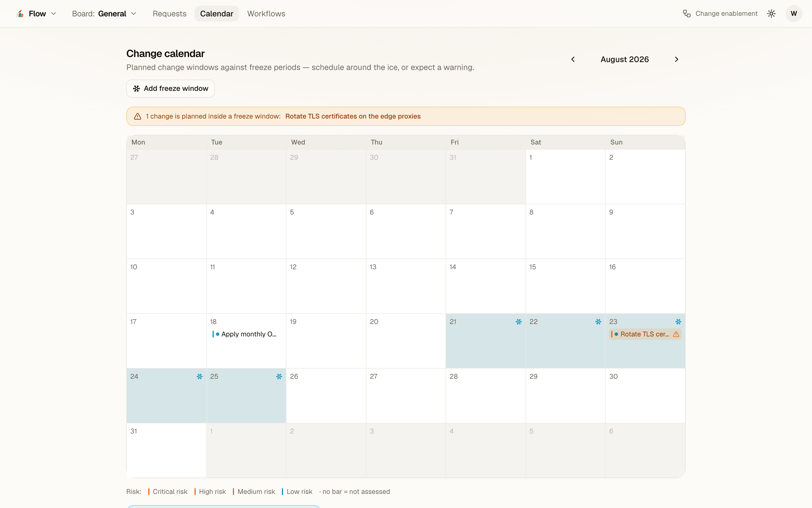Switch to the Workflows tab
The width and height of the screenshot is (812, 508).
pos(266,14)
